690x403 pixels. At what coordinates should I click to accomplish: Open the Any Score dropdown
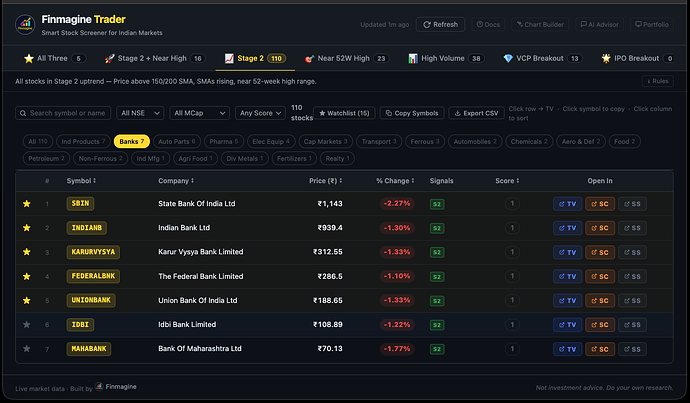[x=260, y=113]
